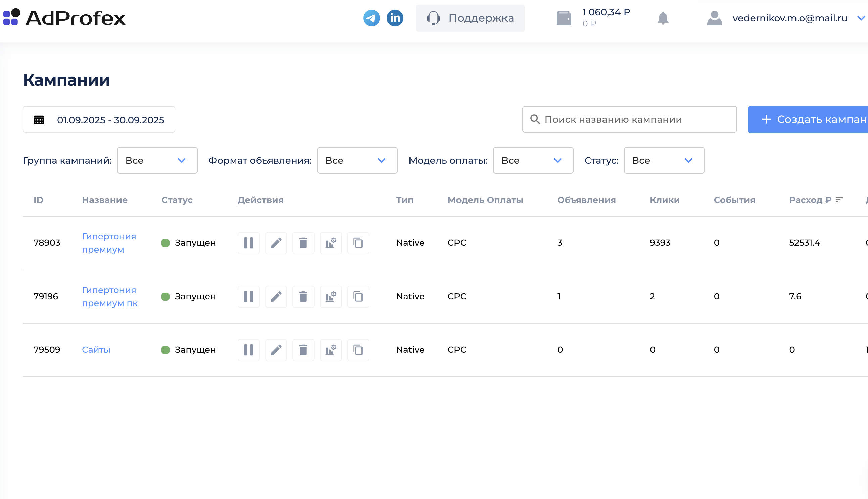Open the LinkedIn page icon
This screenshot has width=868, height=499.
click(395, 18)
